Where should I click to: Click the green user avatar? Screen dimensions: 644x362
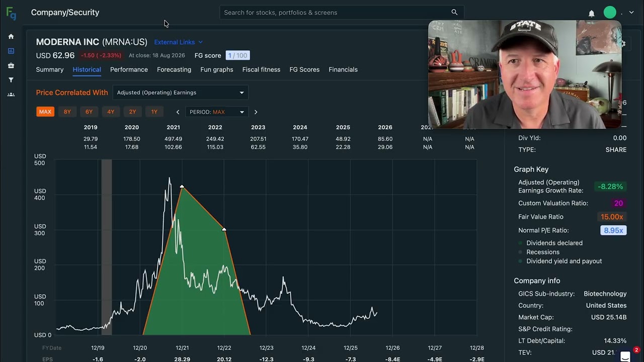click(x=610, y=13)
